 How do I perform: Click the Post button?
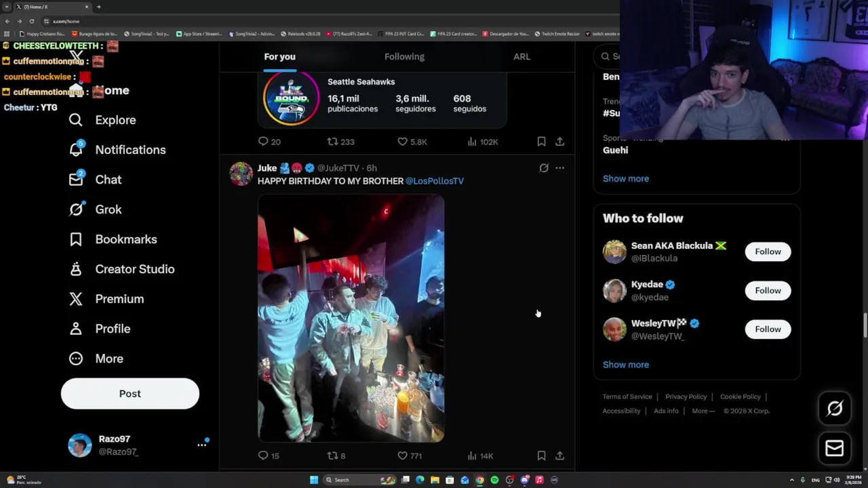click(x=130, y=394)
